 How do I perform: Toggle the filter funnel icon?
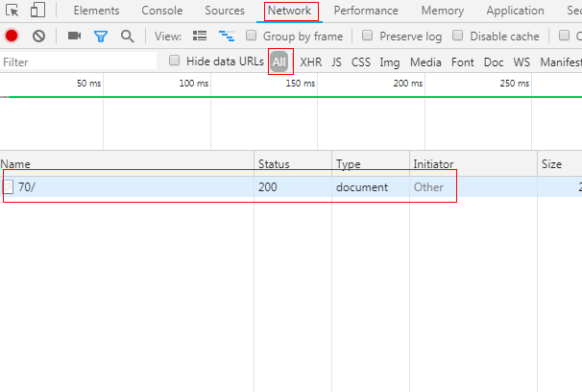(x=101, y=37)
